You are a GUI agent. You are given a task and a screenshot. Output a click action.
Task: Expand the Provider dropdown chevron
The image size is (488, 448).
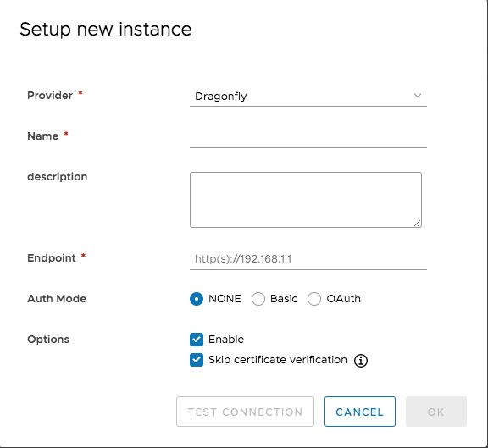click(418, 96)
